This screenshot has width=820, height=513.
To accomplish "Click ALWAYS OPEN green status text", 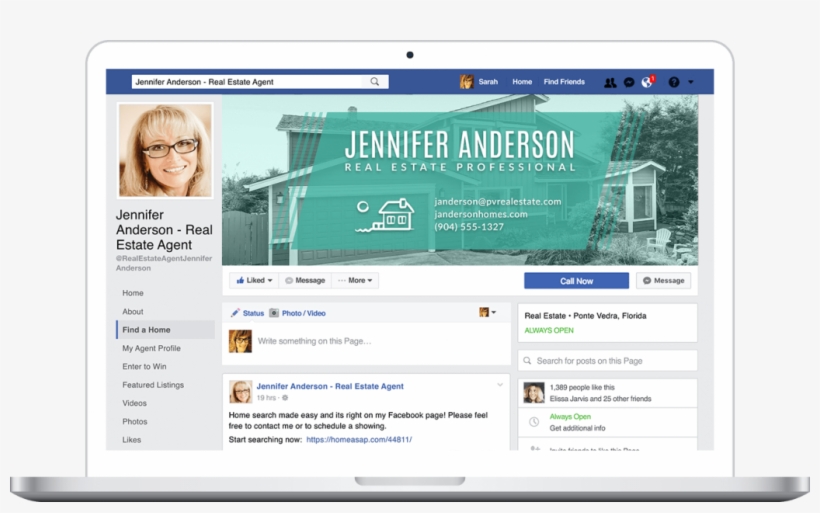I will [x=549, y=330].
